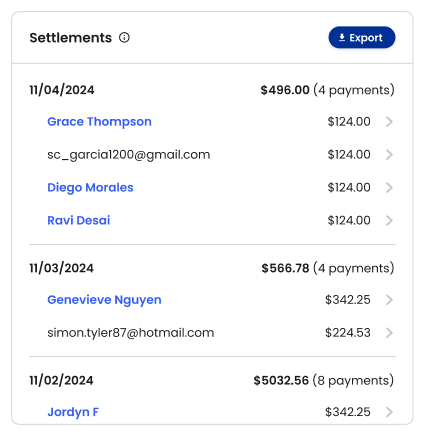Expand Grace Thompson $124.00 payment chevron
This screenshot has height=436, width=425.
pos(389,122)
